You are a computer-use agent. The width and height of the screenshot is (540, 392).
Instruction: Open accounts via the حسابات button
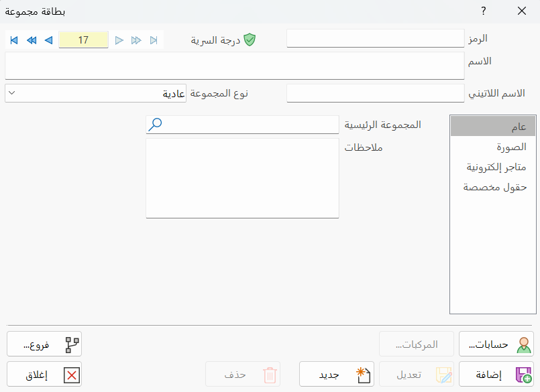496,343
